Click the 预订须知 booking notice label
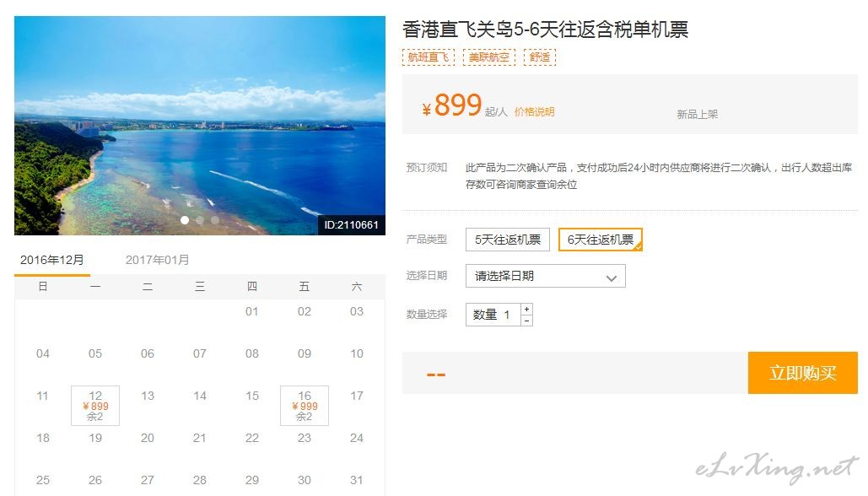This screenshot has width=868, height=496. pos(426,168)
